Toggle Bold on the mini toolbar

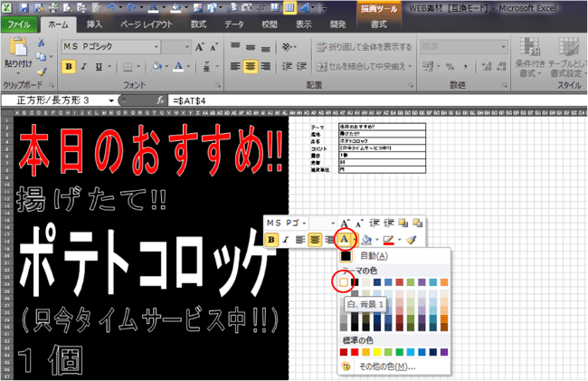click(x=271, y=239)
